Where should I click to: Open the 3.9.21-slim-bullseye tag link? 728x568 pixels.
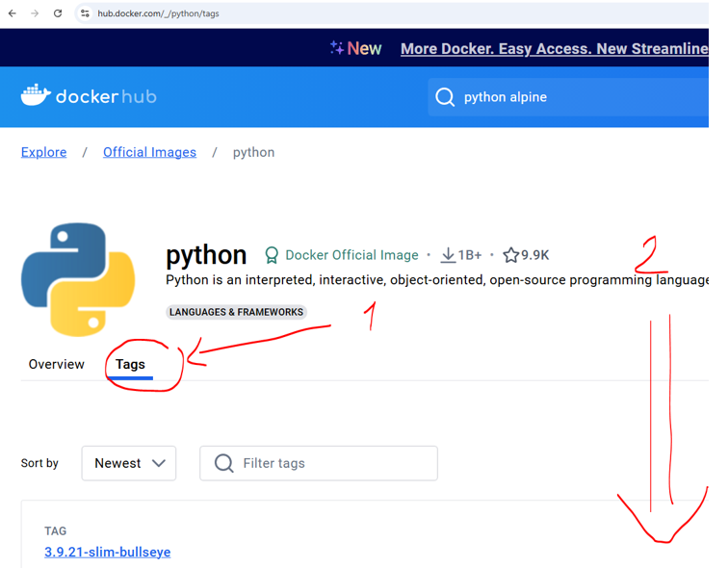[107, 552]
